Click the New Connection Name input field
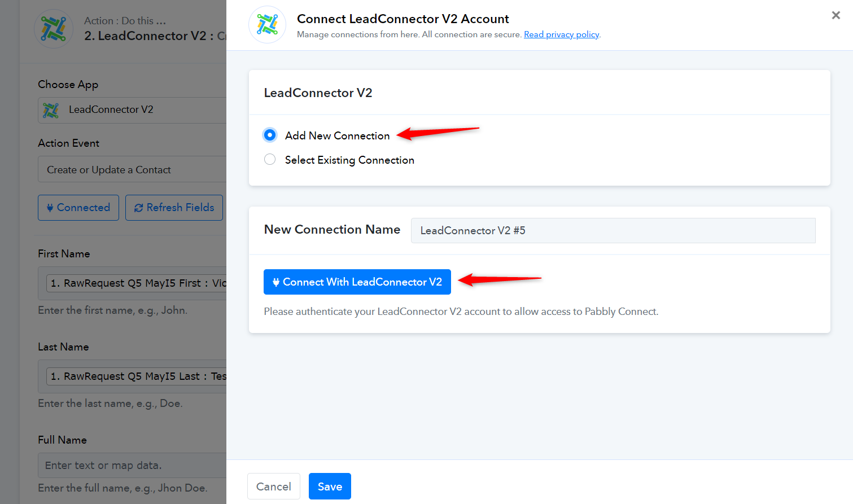Image resolution: width=853 pixels, height=504 pixels. 613,230
